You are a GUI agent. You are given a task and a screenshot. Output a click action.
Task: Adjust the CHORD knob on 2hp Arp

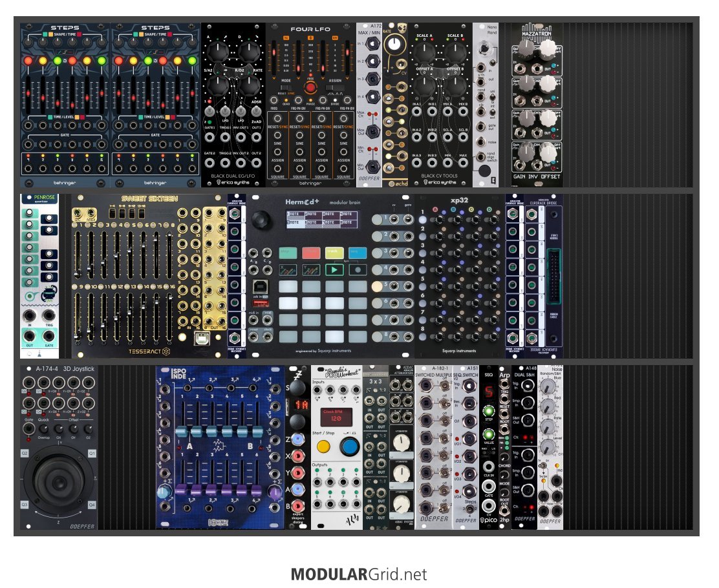pyautogui.click(x=504, y=457)
